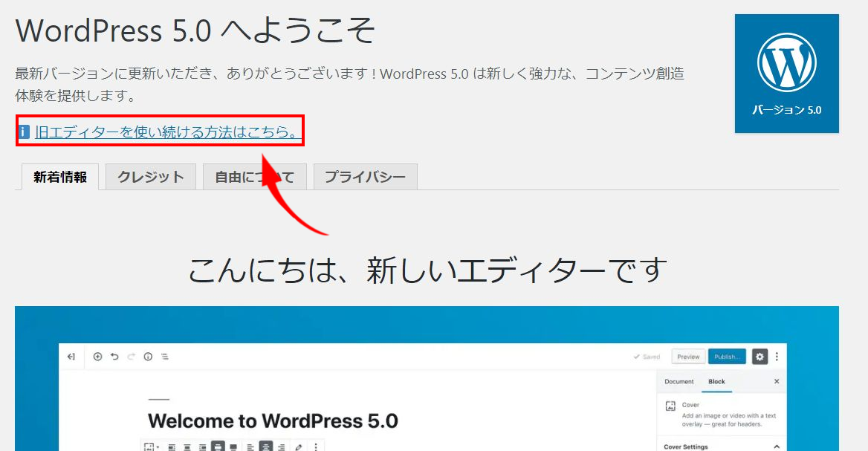Click the Preview button
The width and height of the screenshot is (868, 451).
pos(688,357)
